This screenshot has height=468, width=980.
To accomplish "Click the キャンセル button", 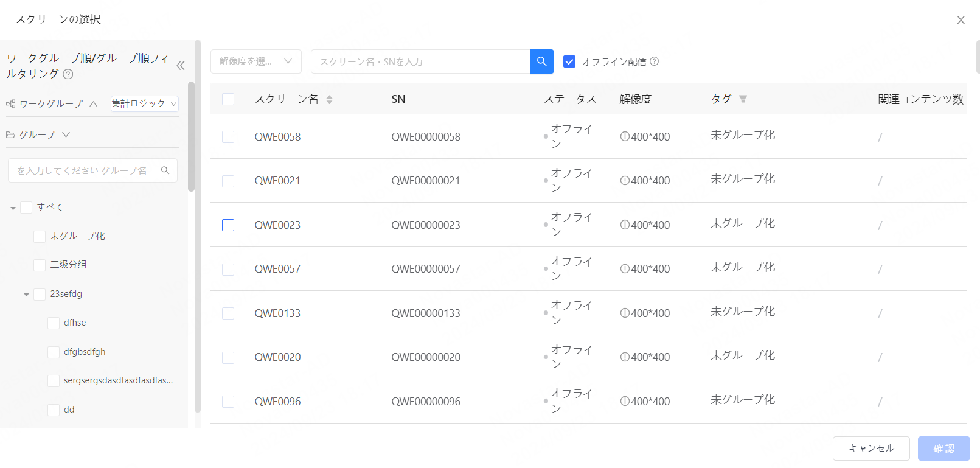I will click(871, 449).
